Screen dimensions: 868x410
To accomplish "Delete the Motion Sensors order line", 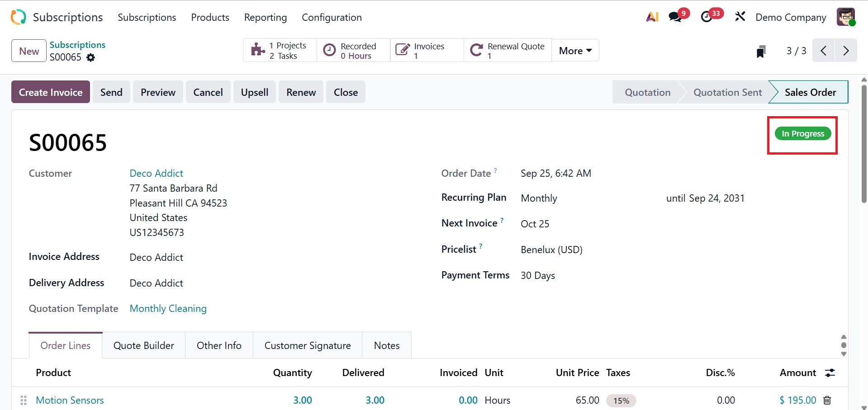I will click(827, 400).
